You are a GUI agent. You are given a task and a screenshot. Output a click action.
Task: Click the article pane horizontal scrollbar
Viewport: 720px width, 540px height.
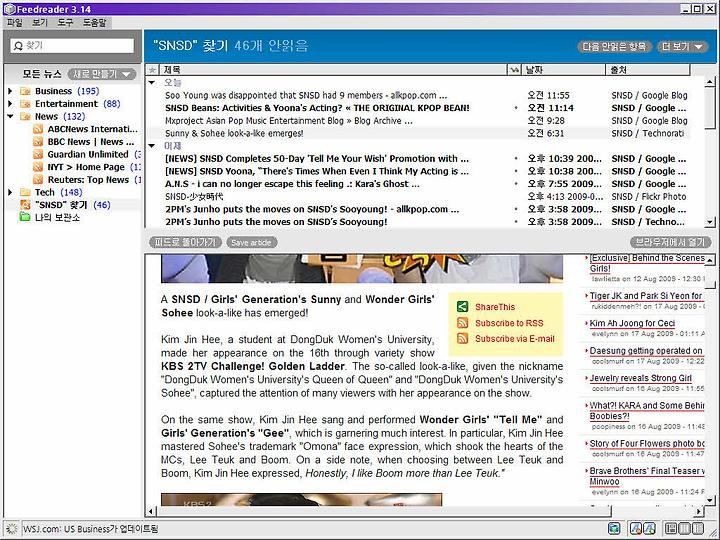point(383,511)
